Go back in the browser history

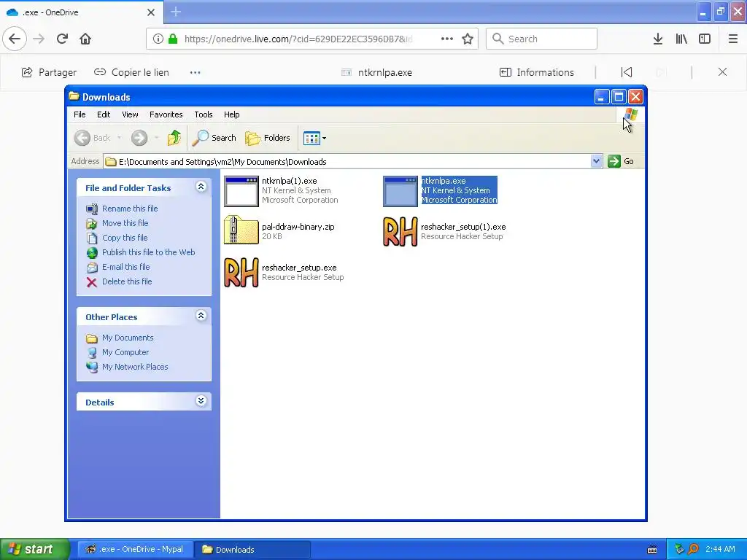(15, 39)
